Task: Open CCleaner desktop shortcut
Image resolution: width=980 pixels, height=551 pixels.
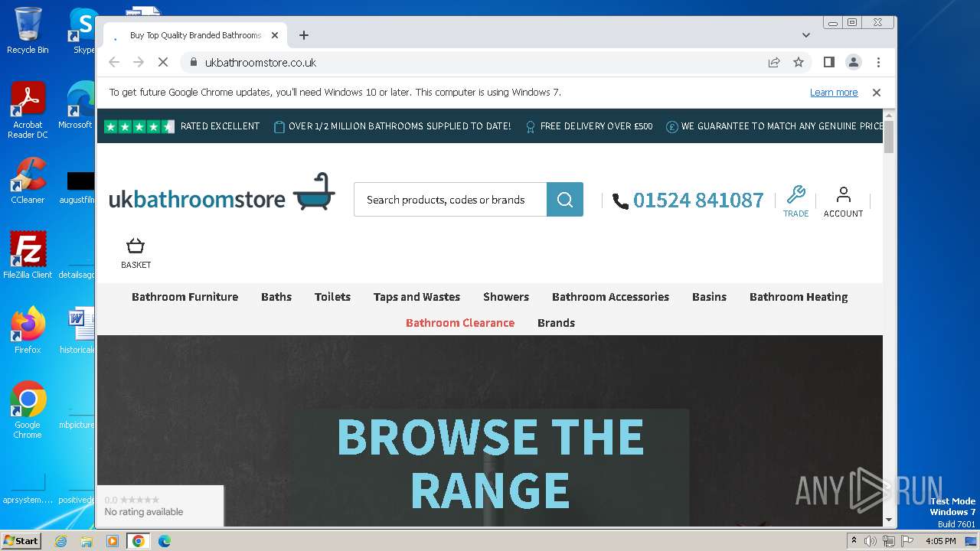Action: (28, 181)
